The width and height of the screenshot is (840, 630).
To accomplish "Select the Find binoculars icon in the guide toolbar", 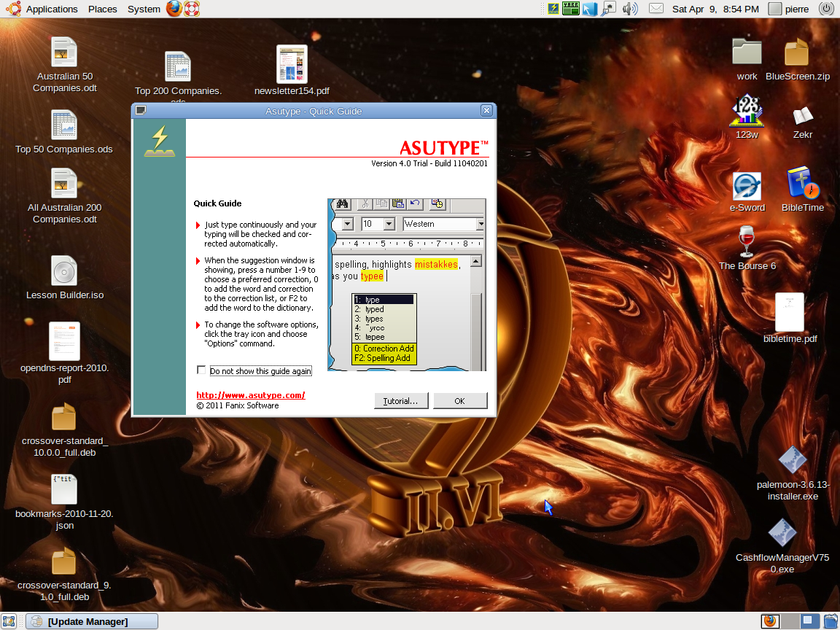I will pyautogui.click(x=343, y=203).
